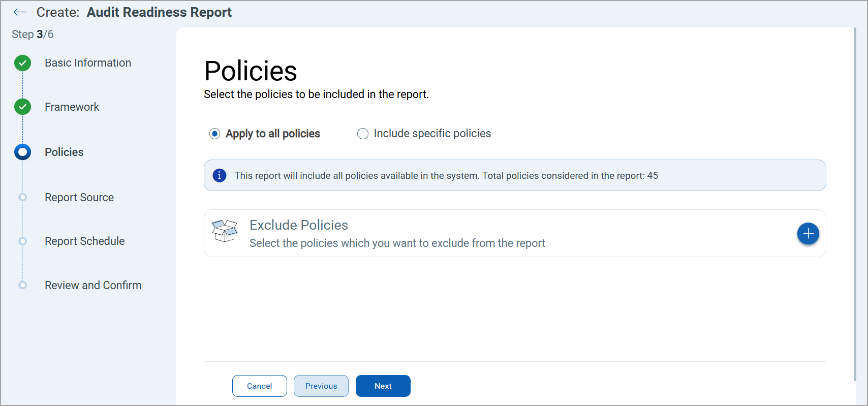Image resolution: width=868 pixels, height=406 pixels.
Task: Click the blue info icon in banner
Action: pyautogui.click(x=219, y=175)
